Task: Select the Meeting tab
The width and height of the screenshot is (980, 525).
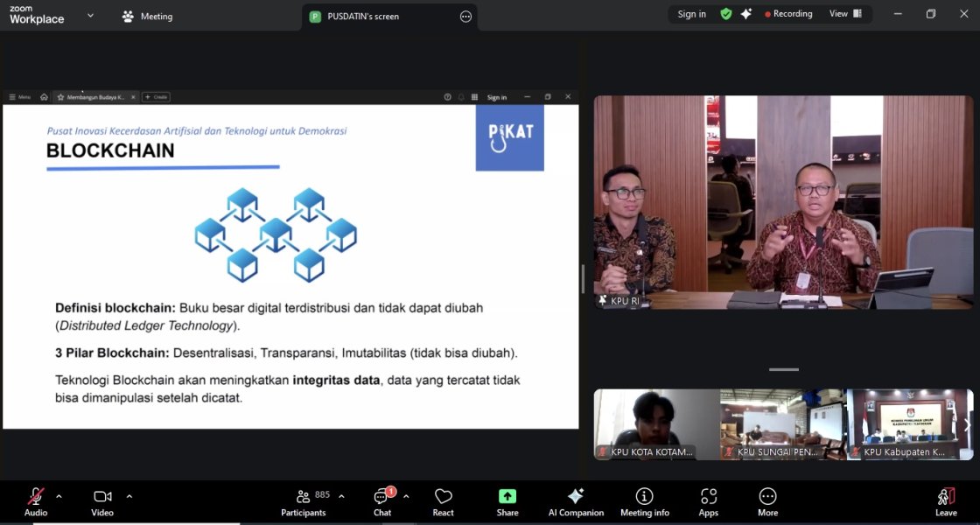Action: [148, 17]
